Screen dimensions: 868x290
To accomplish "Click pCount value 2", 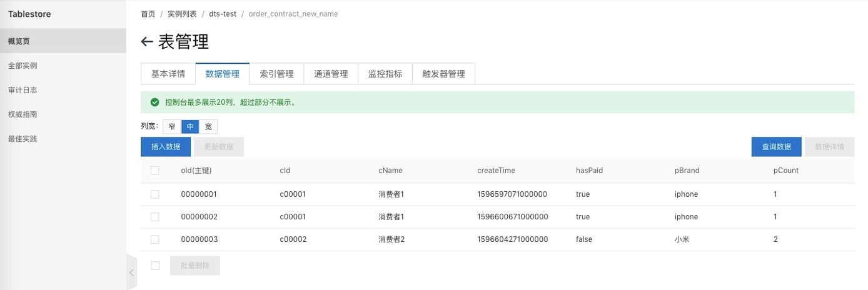I will [x=776, y=239].
